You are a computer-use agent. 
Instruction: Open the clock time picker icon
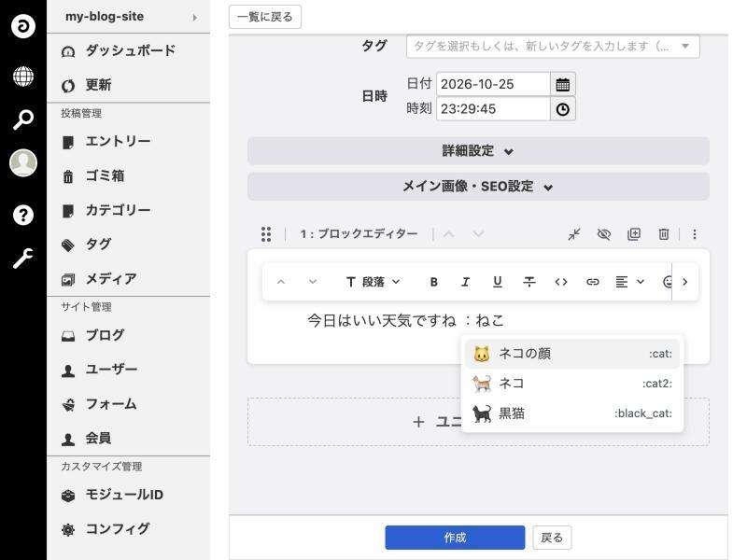(563, 109)
